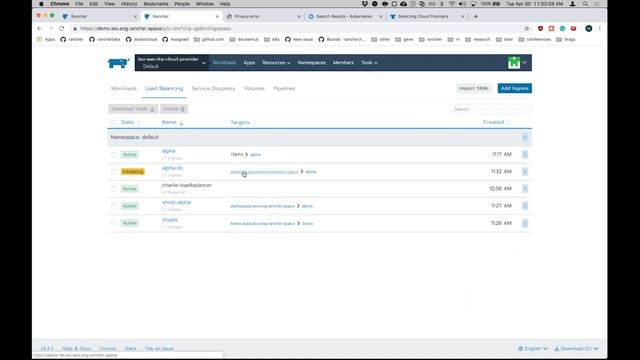Open the Members nav item
Screen dimensions: 640x360
pos(343,63)
